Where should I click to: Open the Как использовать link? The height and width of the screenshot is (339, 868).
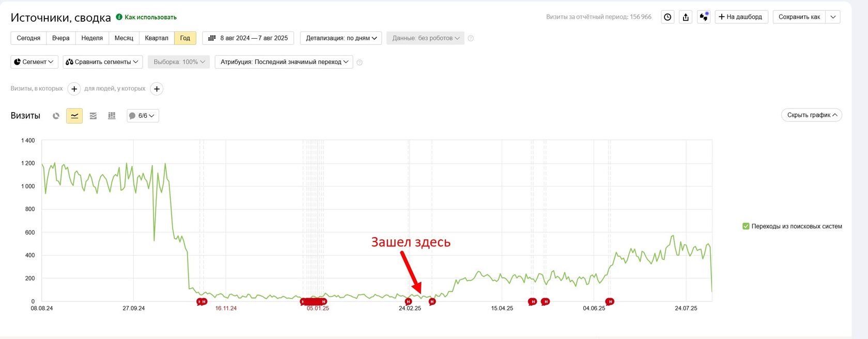pos(150,17)
